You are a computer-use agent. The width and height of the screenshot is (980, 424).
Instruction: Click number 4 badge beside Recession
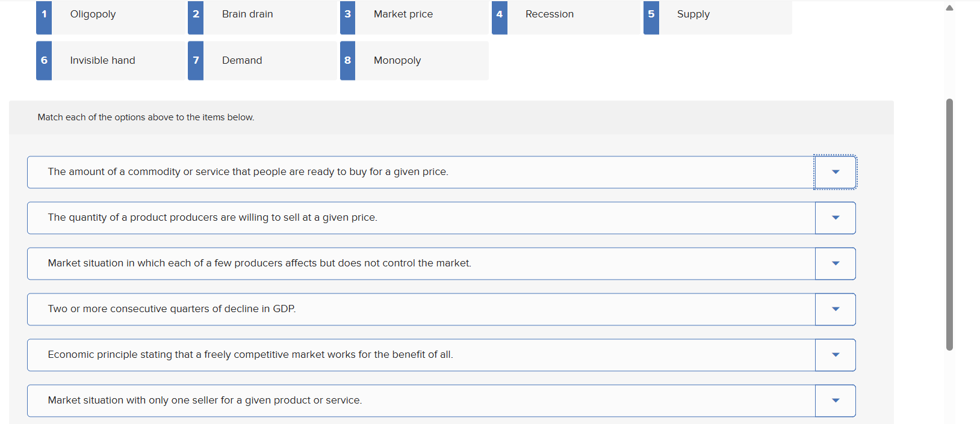tap(499, 15)
